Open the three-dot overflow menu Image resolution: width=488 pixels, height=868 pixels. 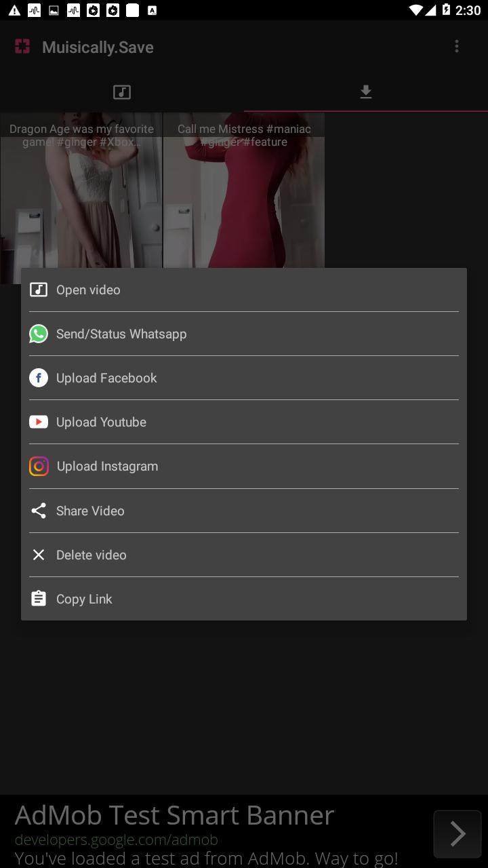click(x=457, y=46)
